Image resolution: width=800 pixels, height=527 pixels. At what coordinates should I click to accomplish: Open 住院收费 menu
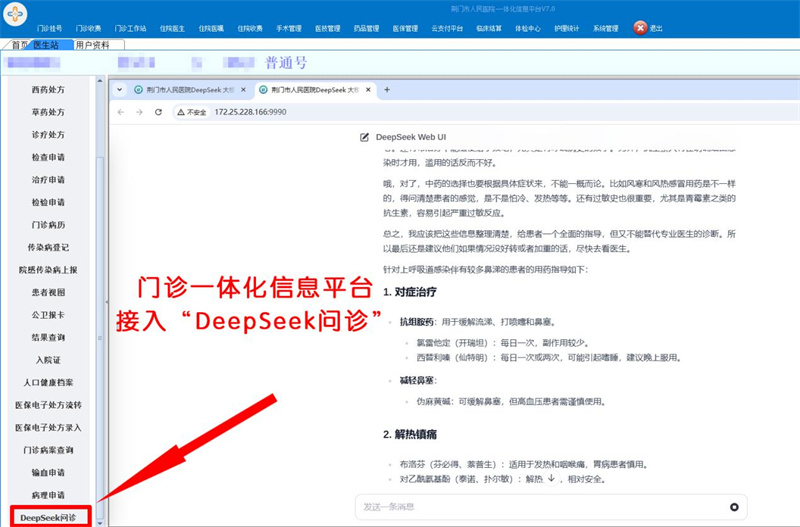[250, 29]
